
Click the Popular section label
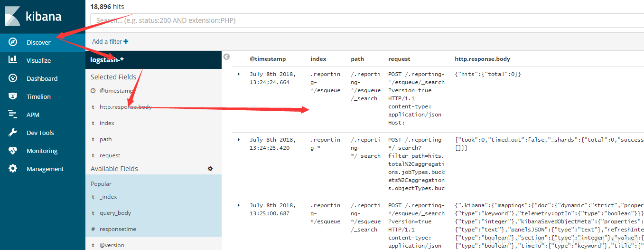[x=101, y=183]
